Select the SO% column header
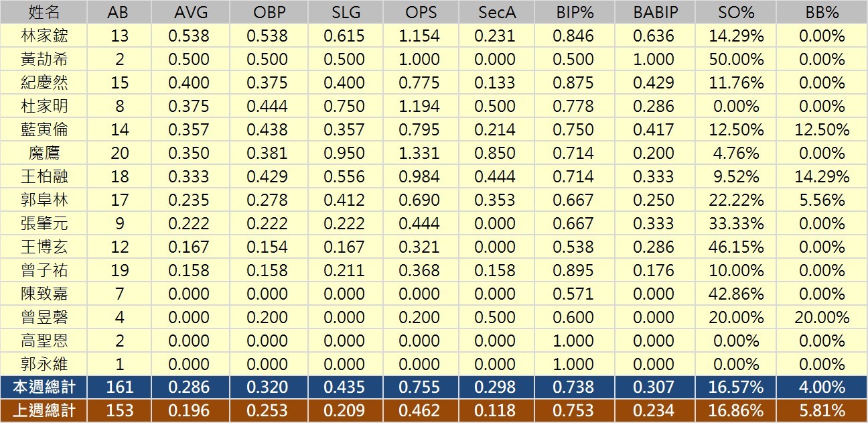This screenshot has width=868, height=423. coord(736,12)
